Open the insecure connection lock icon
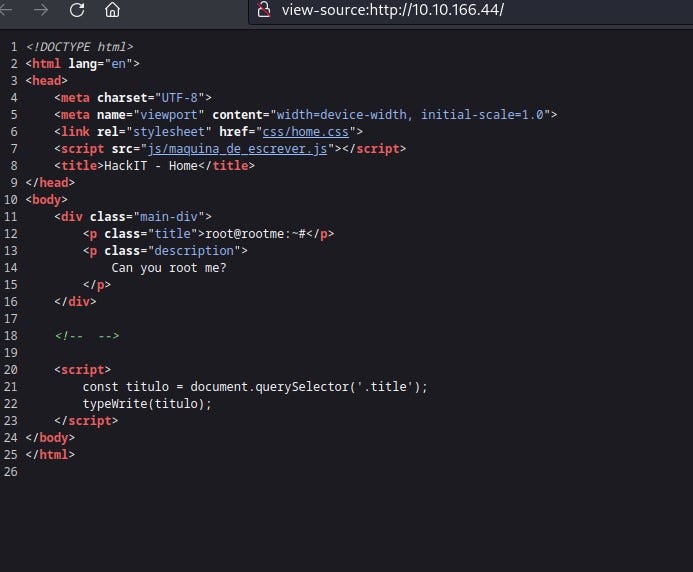 point(264,10)
